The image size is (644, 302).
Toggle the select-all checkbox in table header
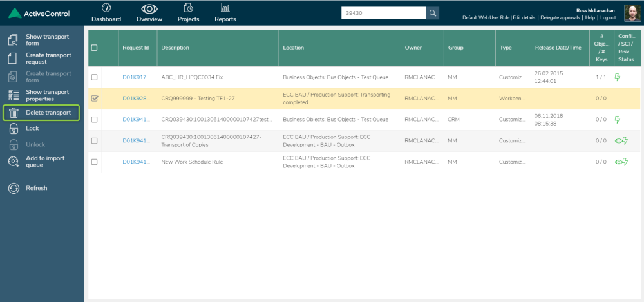[x=95, y=48]
